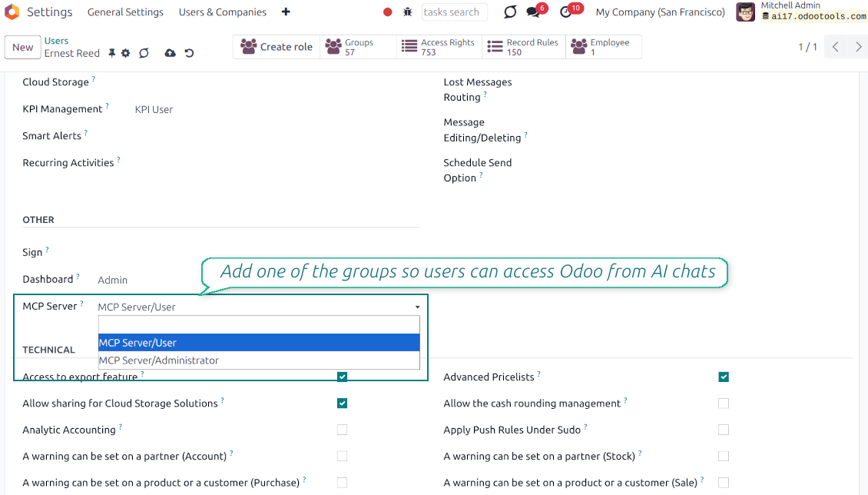Collapse the MCP Server dropdown arrow
The image size is (868, 495).
[417, 306]
